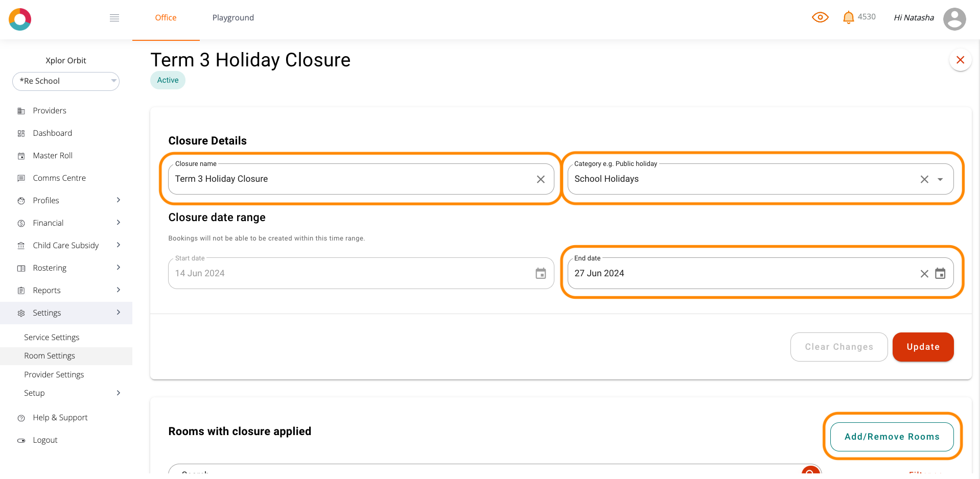
Task: Toggle the orange eye visibility icon
Action: click(x=820, y=17)
